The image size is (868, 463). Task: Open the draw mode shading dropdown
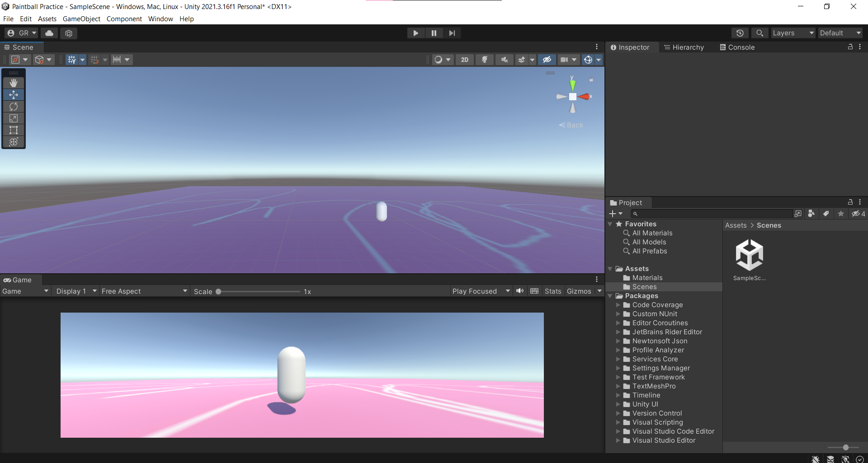442,60
